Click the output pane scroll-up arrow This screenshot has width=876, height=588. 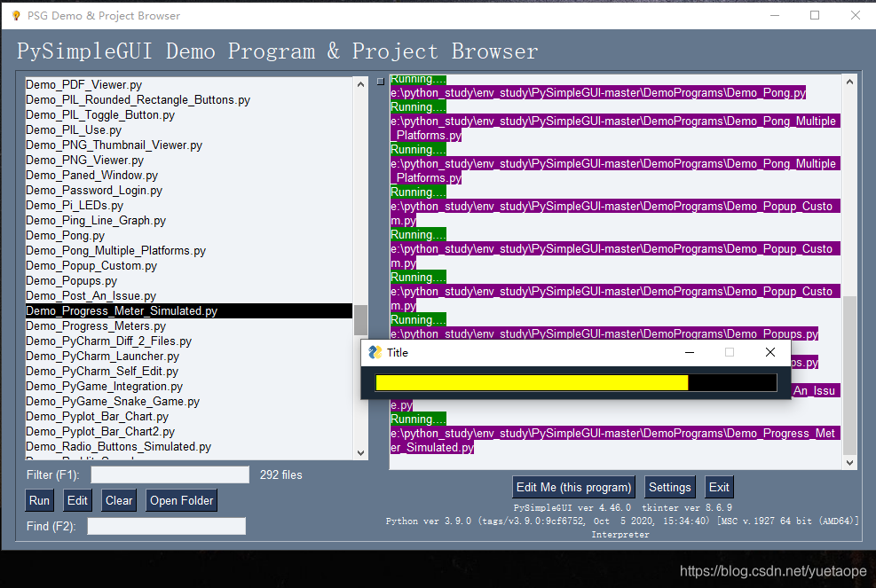tap(849, 82)
